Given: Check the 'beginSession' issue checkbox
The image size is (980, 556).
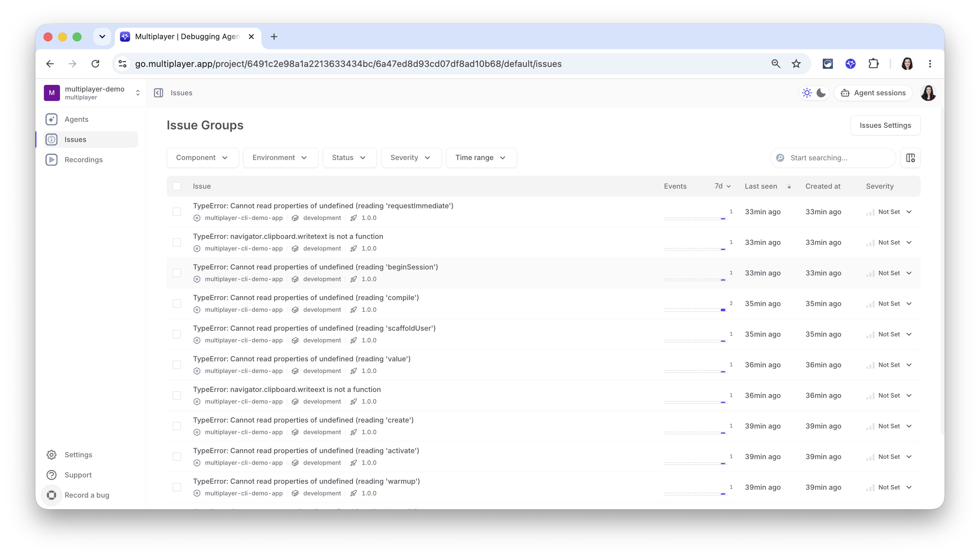Looking at the screenshot, I should [x=176, y=273].
